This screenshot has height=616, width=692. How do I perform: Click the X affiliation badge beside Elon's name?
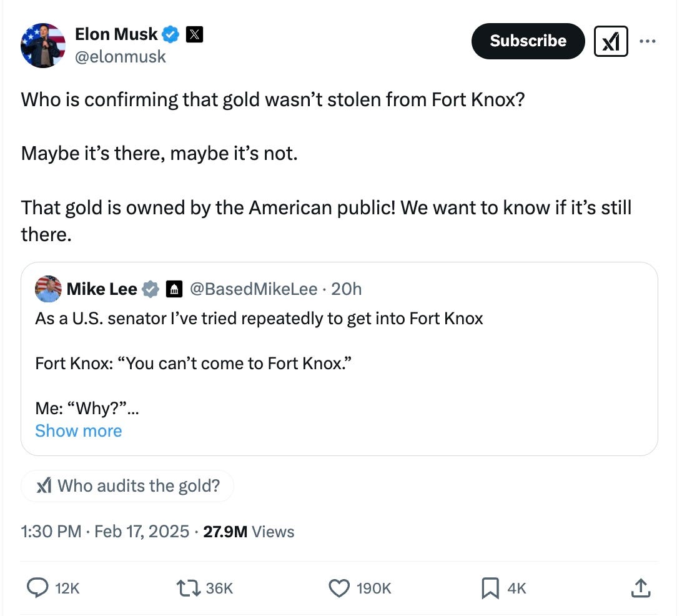tap(194, 34)
